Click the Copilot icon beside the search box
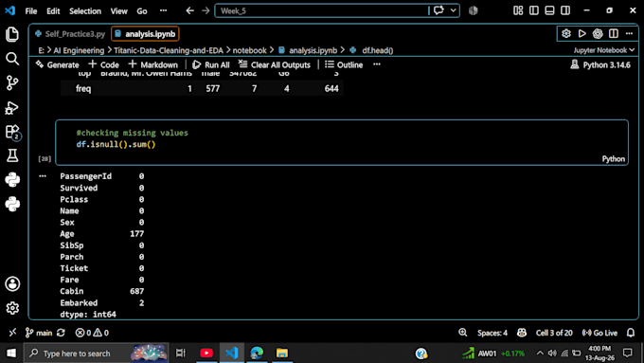644x363 pixels. [x=474, y=10]
